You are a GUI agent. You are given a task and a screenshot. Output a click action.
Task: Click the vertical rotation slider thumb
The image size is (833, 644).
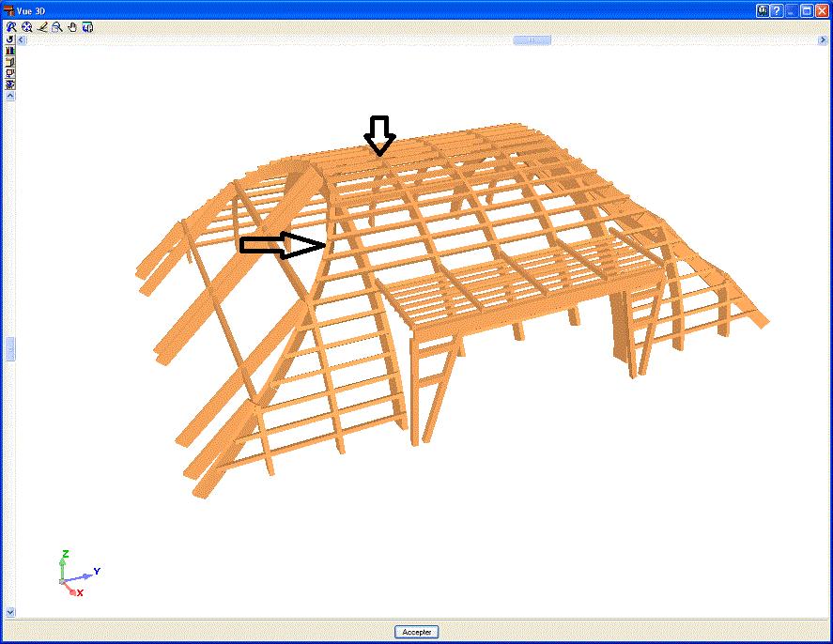tap(10, 349)
